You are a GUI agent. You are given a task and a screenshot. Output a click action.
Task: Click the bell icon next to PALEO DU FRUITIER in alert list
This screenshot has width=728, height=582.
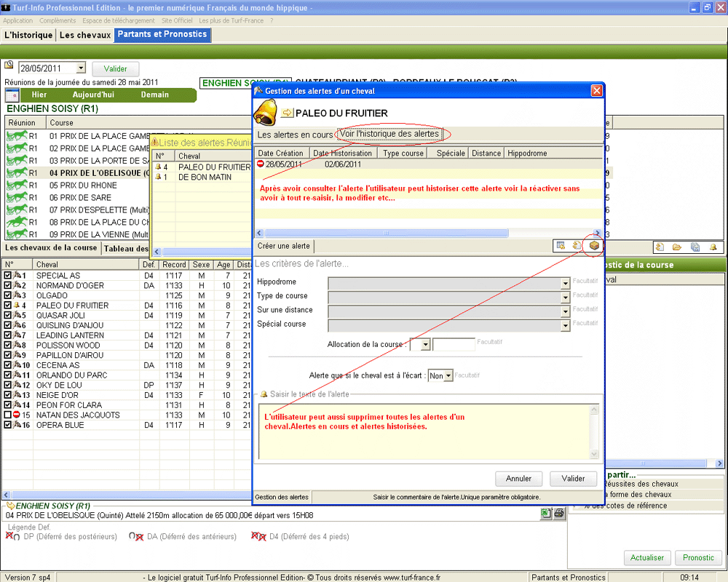[x=158, y=167]
